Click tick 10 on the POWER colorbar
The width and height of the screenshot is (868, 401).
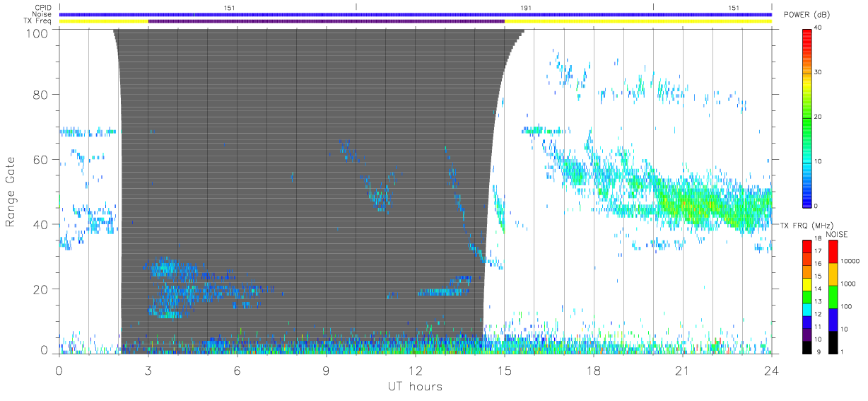pos(818,162)
